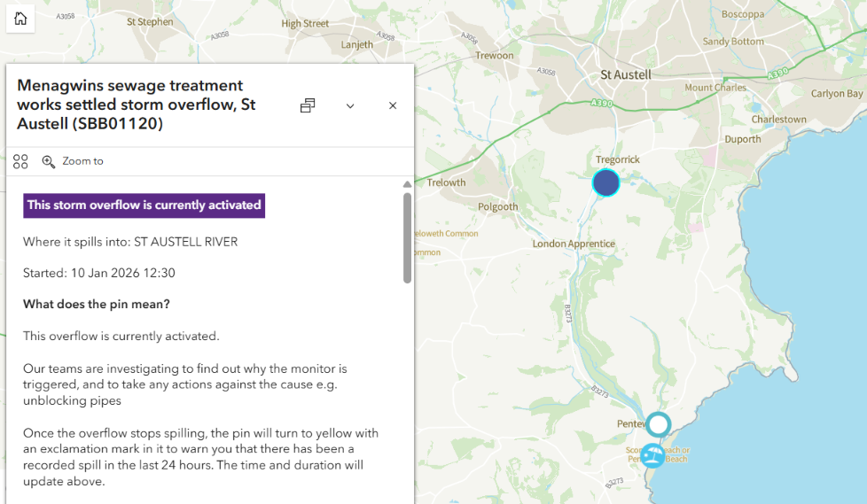The width and height of the screenshot is (867, 504).
Task: Click the popup scroll up arrow
Action: tap(407, 184)
